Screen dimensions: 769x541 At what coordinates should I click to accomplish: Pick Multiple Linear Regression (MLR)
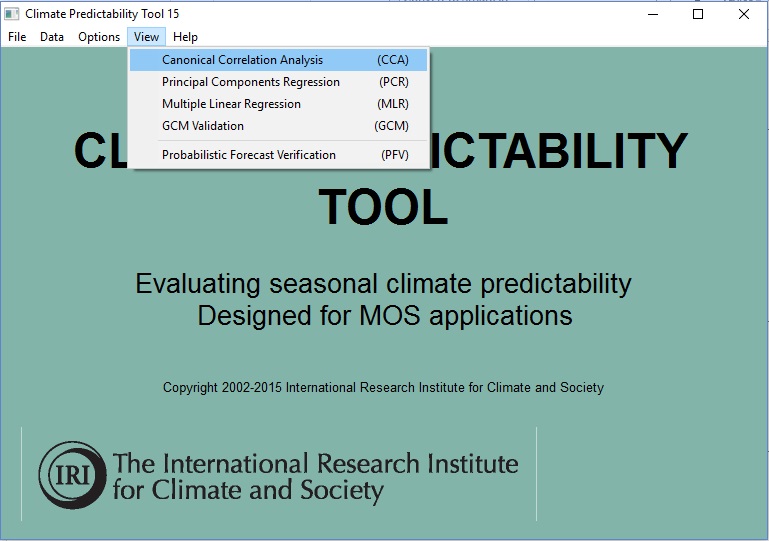(x=278, y=104)
